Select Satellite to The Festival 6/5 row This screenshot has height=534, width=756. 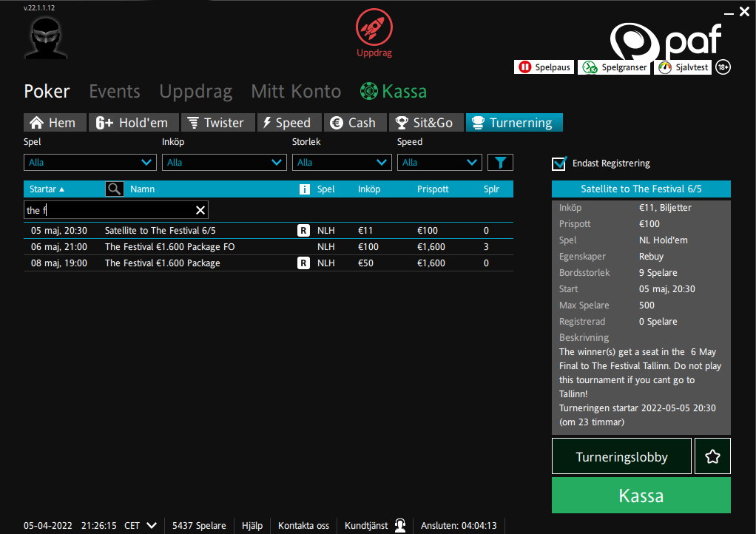point(269,230)
